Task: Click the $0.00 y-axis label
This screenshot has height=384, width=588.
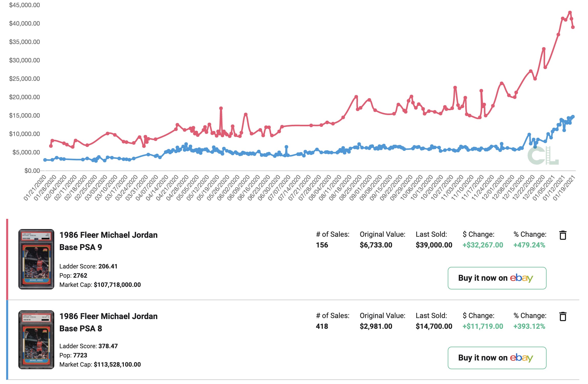Action: pos(32,171)
